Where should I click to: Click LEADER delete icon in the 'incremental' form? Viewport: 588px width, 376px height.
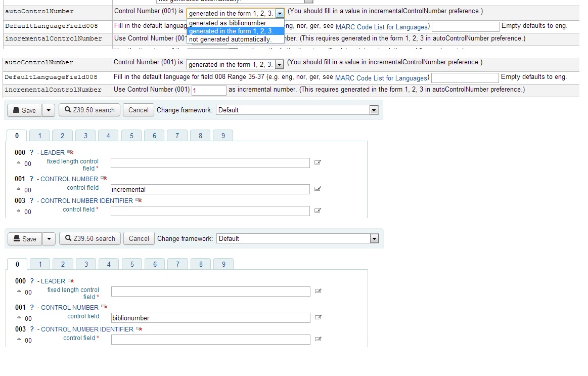70,152
